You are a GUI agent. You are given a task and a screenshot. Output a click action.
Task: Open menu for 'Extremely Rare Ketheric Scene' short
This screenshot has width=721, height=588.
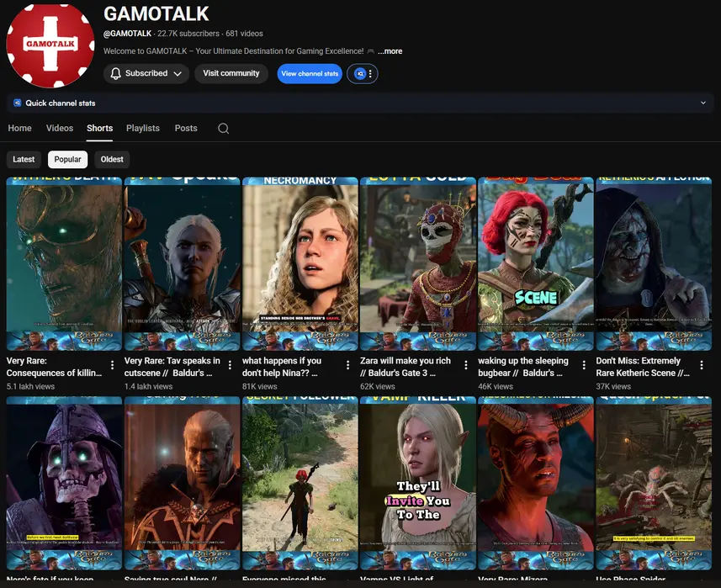point(702,365)
